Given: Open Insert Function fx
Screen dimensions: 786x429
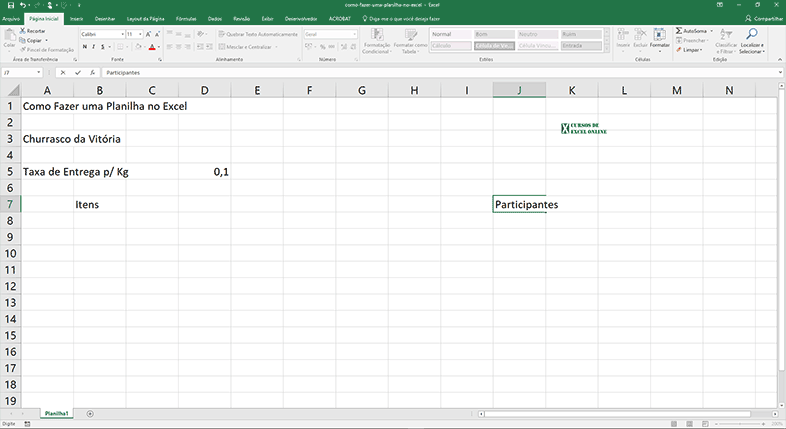Looking at the screenshot, I should coord(92,73).
